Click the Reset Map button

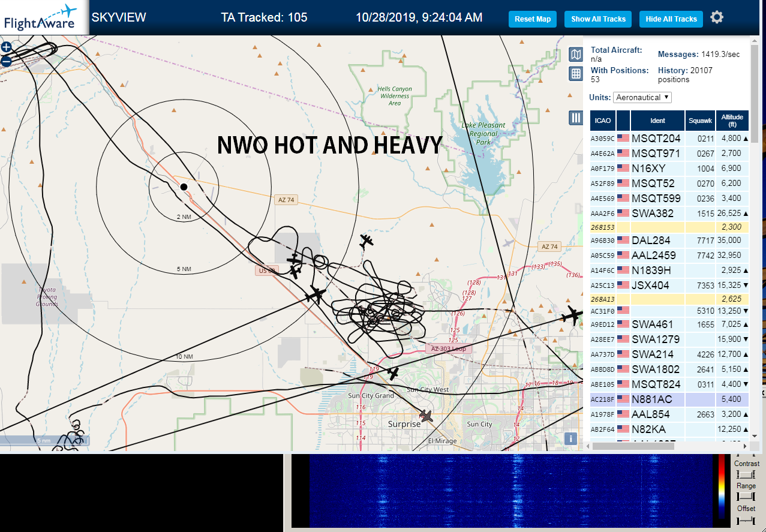pyautogui.click(x=533, y=19)
